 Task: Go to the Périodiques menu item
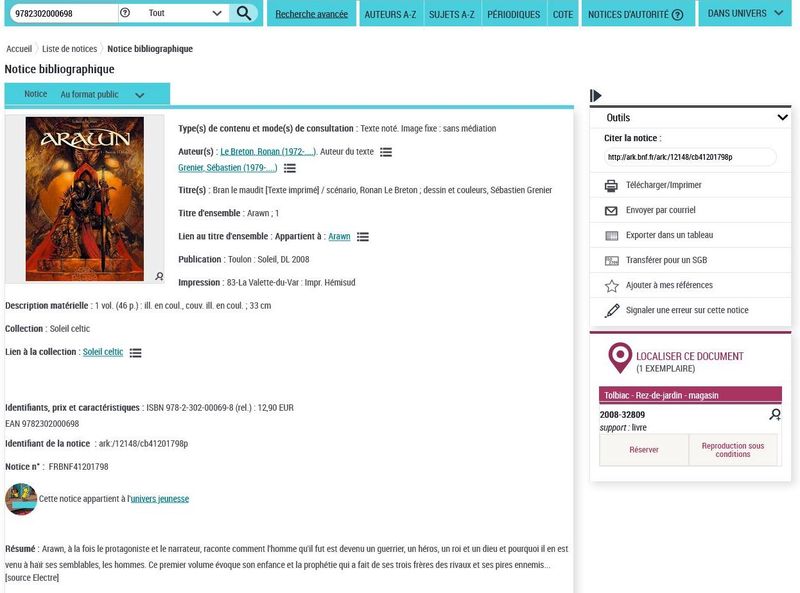coord(514,15)
